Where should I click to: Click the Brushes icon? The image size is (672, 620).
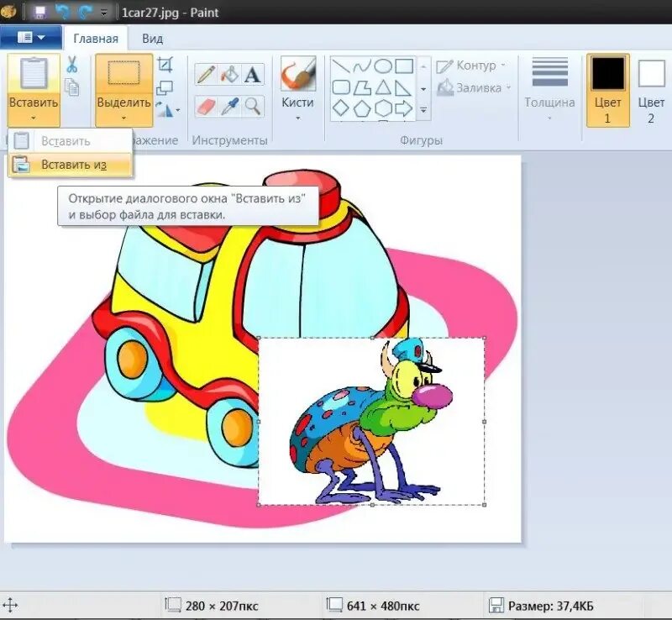(x=298, y=73)
